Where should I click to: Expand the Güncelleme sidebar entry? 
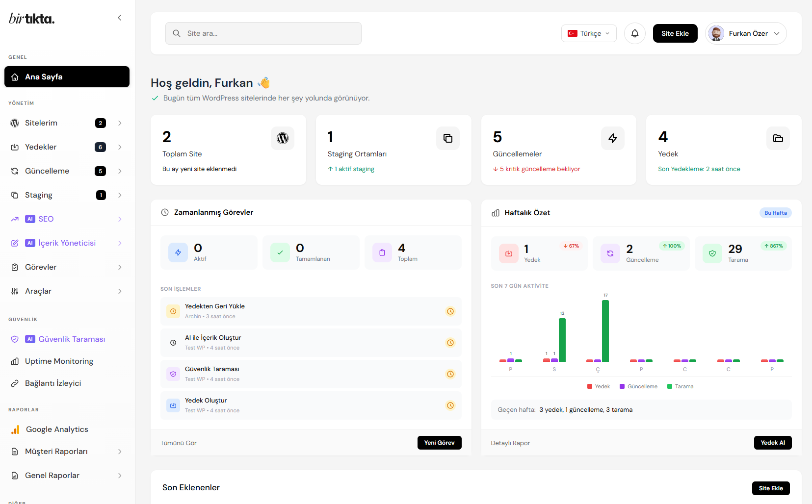point(66,171)
